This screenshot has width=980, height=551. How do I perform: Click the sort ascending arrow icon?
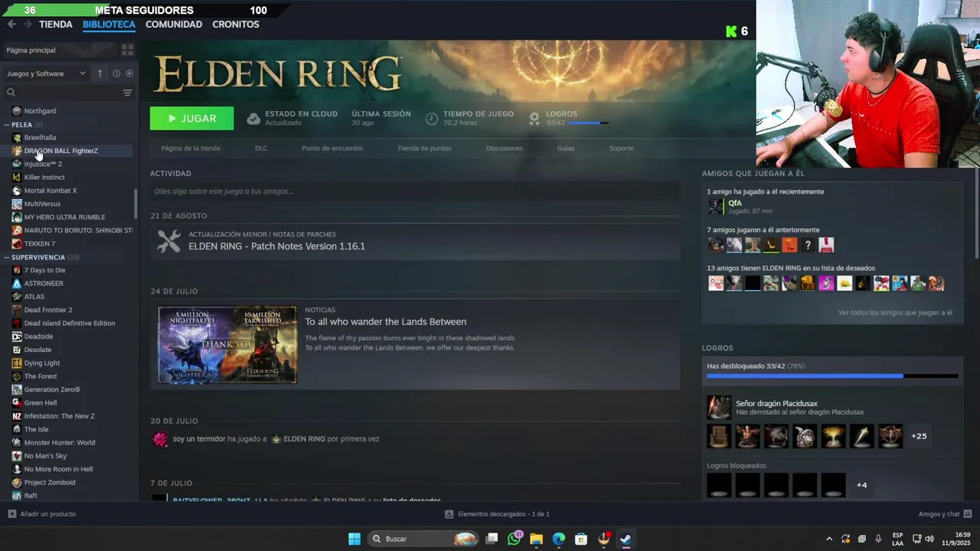tap(100, 73)
